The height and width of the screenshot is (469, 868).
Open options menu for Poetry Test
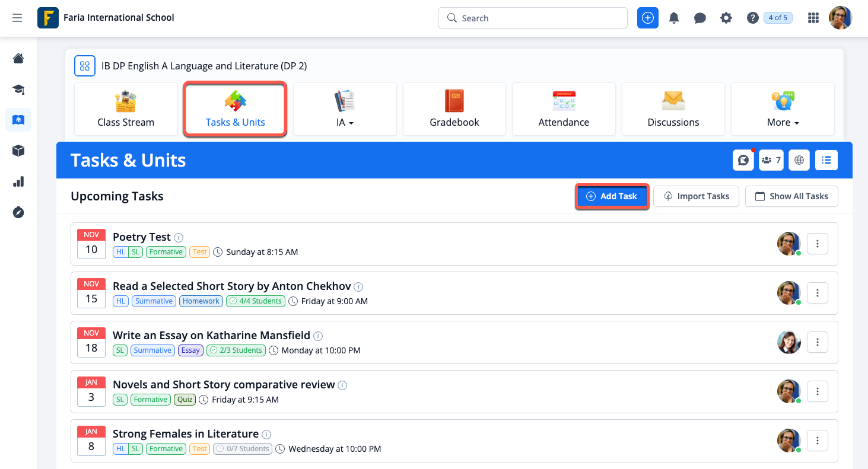click(818, 244)
